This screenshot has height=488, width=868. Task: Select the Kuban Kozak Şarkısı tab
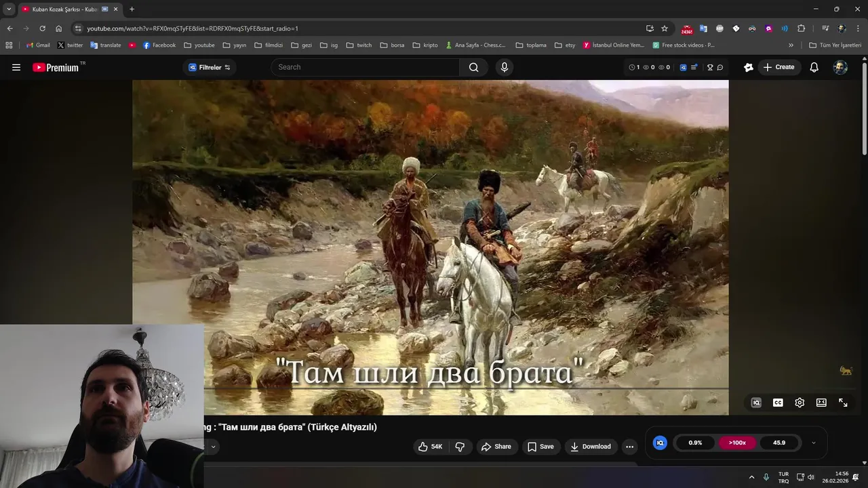(70, 9)
